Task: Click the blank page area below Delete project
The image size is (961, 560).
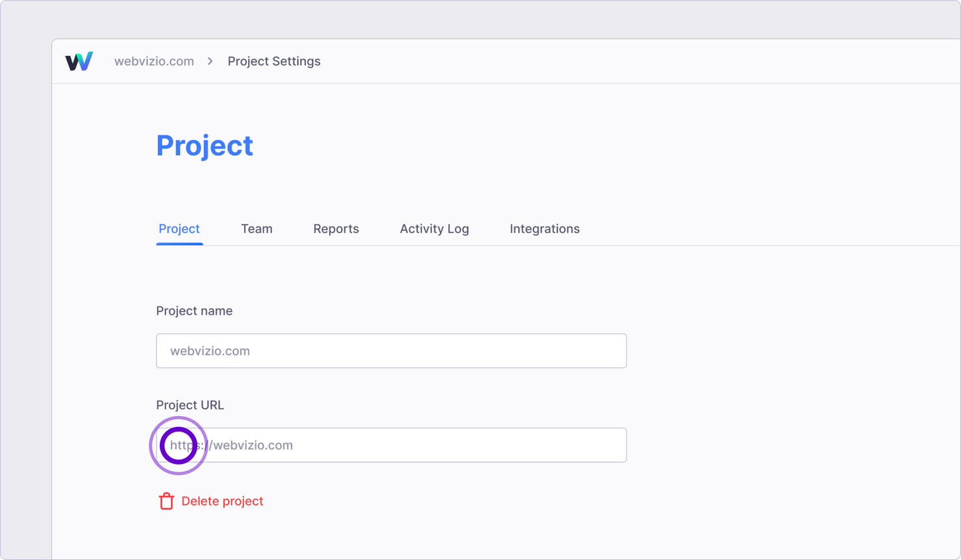Action: tap(455, 535)
